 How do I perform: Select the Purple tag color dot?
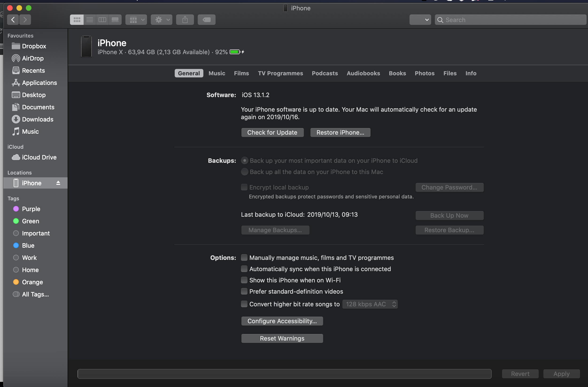pyautogui.click(x=16, y=209)
